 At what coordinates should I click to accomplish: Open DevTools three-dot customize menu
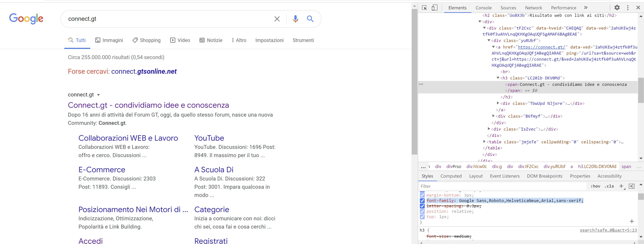(628, 8)
